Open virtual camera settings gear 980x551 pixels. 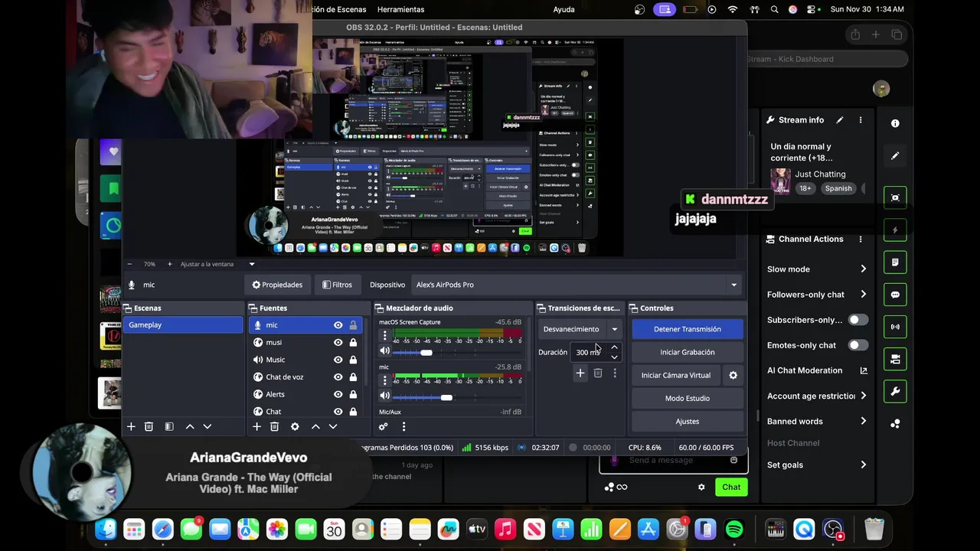(733, 375)
